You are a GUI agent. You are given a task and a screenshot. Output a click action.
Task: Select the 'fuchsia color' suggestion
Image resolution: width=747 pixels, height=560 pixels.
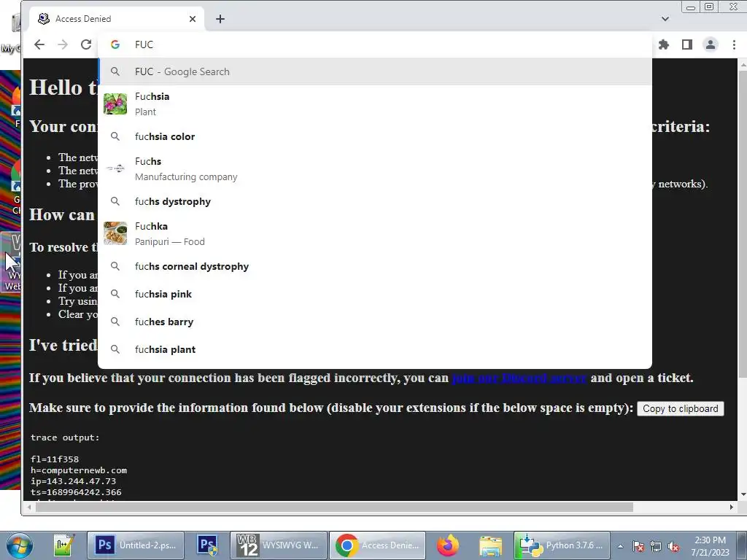pyautogui.click(x=374, y=136)
